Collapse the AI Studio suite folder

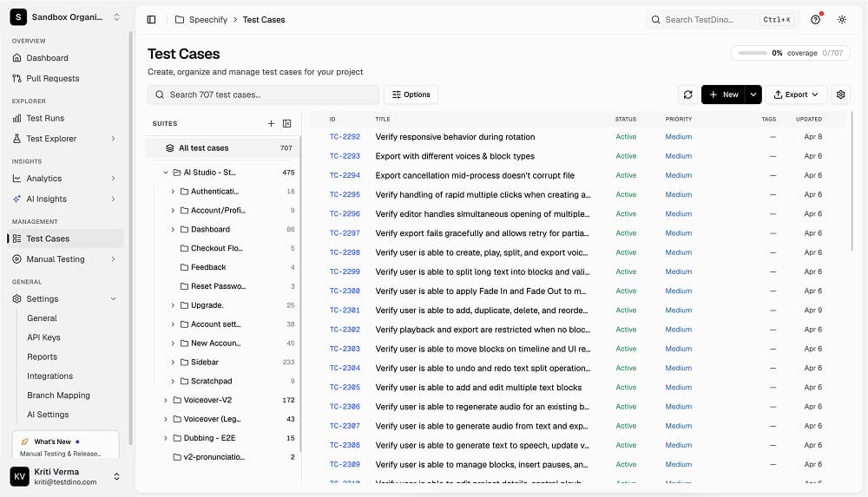tap(166, 173)
